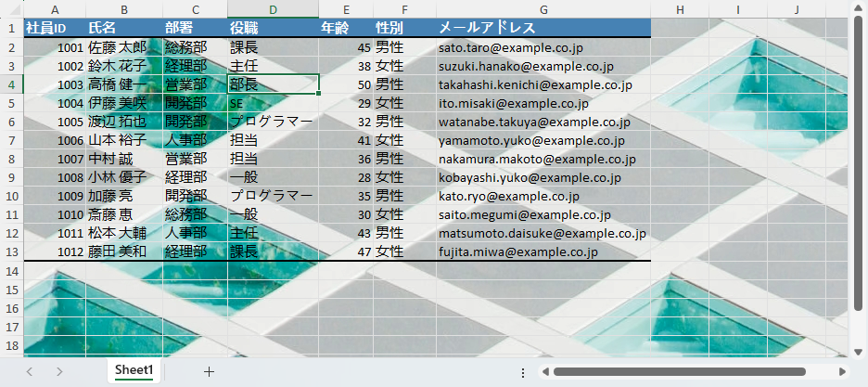Select row 1 header
This screenshot has width=868, height=387.
click(x=12, y=28)
